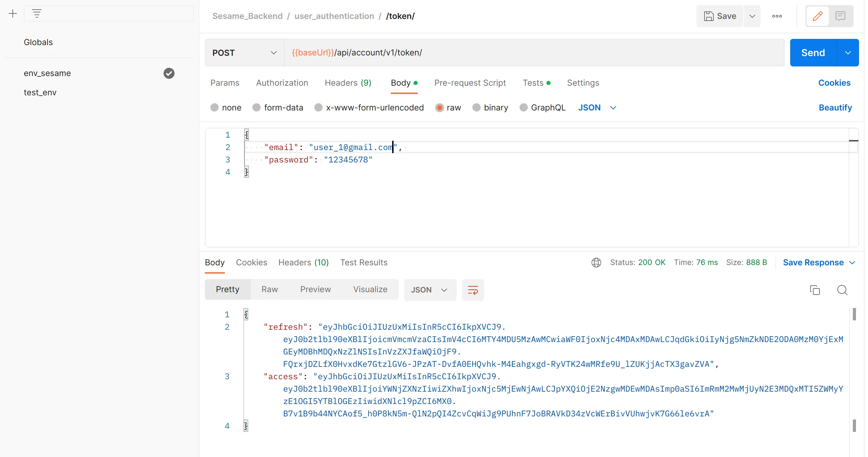Click the three-dot more actions icon
The image size is (868, 457).
tap(777, 16)
